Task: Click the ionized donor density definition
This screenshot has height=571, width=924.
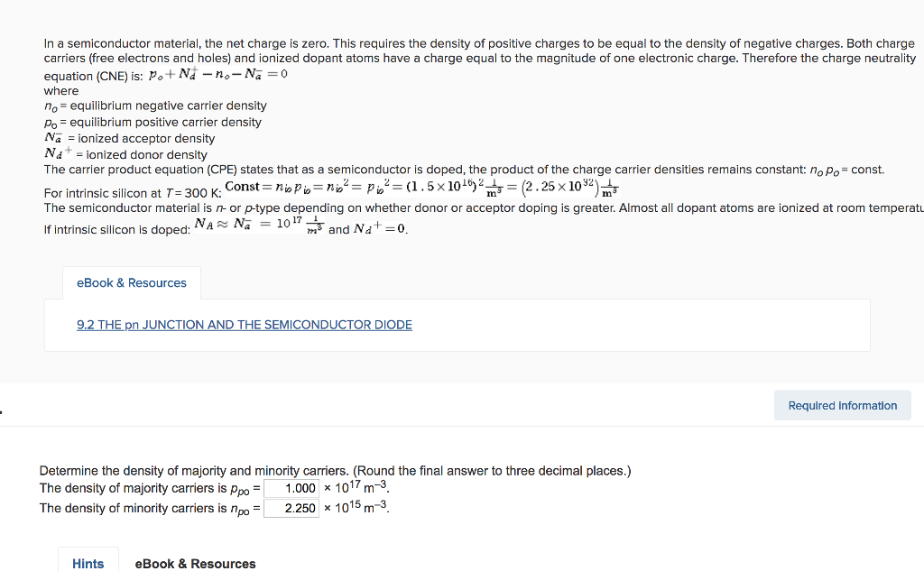Action: (x=126, y=152)
